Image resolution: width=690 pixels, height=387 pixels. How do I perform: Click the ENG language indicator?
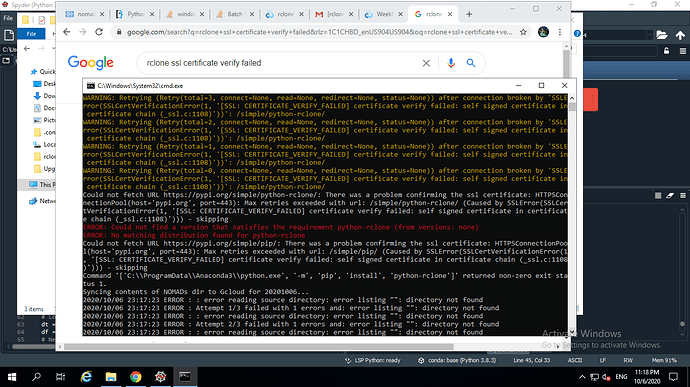pos(621,377)
